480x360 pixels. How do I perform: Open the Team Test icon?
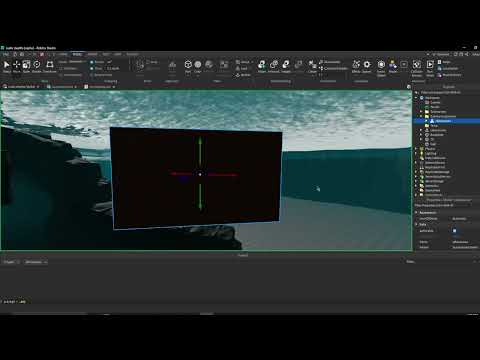point(393,66)
